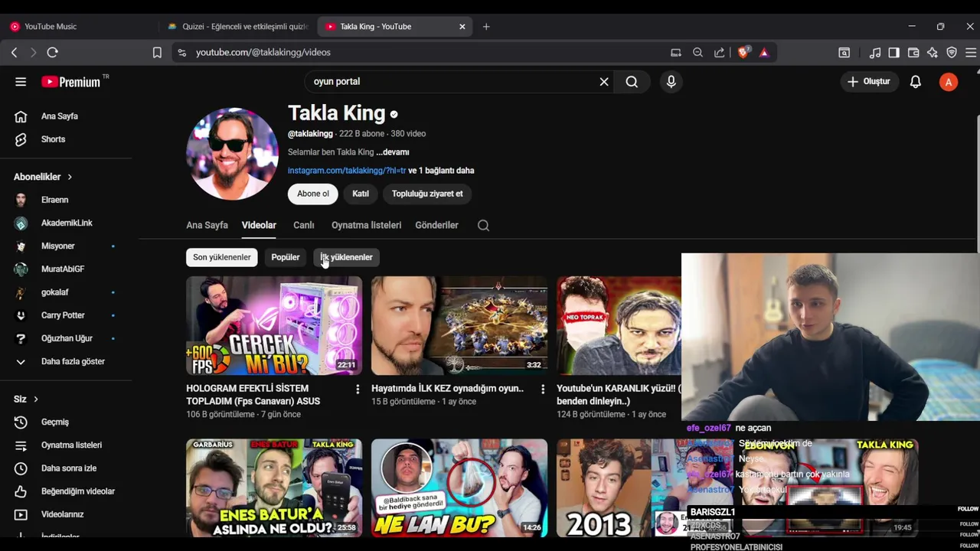The width and height of the screenshot is (980, 551).
Task: Open the Oluştur create button
Action: click(869, 82)
